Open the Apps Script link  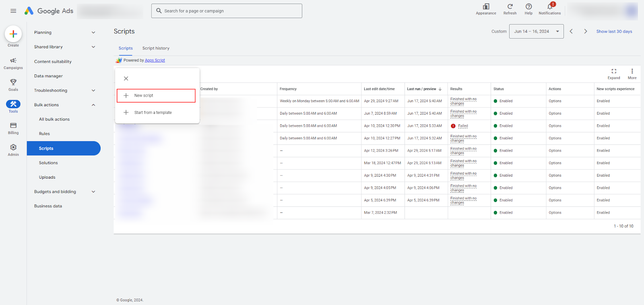(155, 60)
